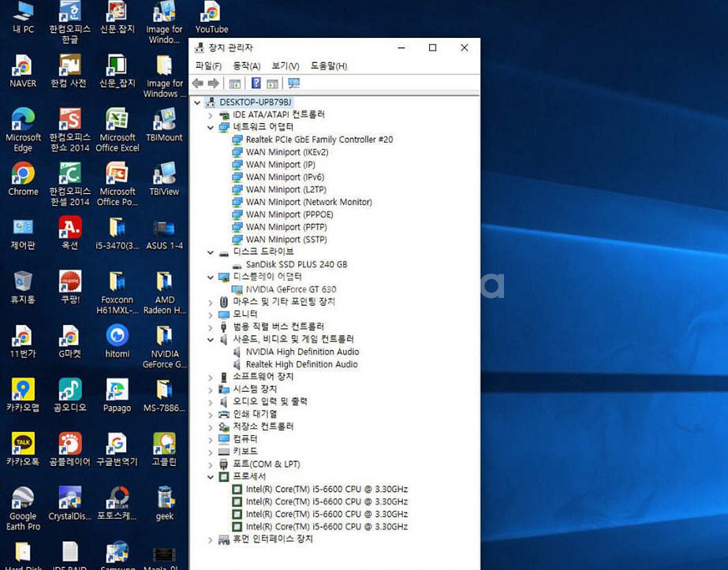Image resolution: width=728 pixels, height=570 pixels.
Task: Collapse the DESKTOP-UPB79BJ root node
Action: pyautogui.click(x=197, y=102)
